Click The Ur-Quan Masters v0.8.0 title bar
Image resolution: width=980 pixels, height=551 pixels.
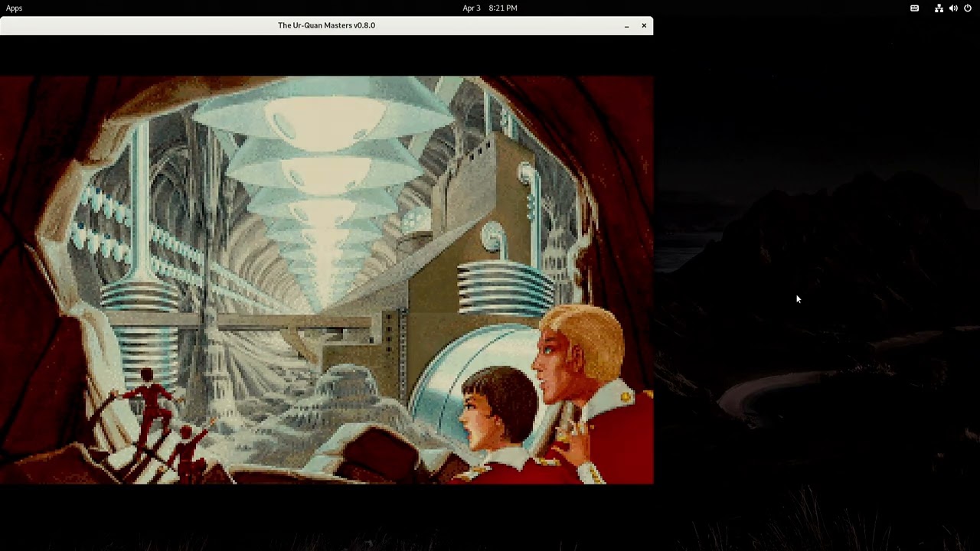point(327,25)
